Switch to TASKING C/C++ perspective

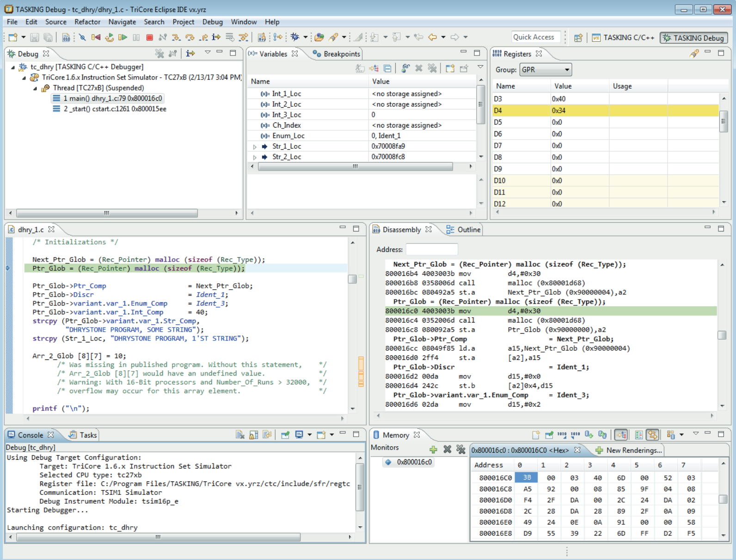[x=623, y=38]
